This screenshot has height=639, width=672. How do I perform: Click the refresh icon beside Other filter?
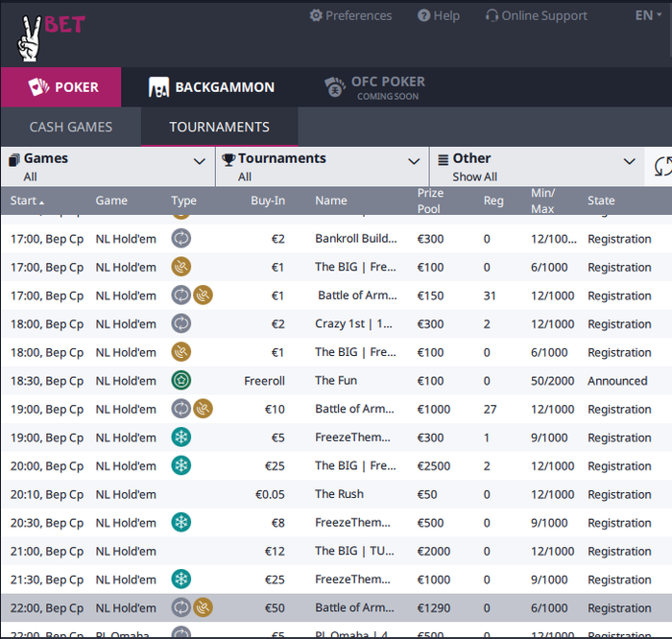(x=662, y=166)
